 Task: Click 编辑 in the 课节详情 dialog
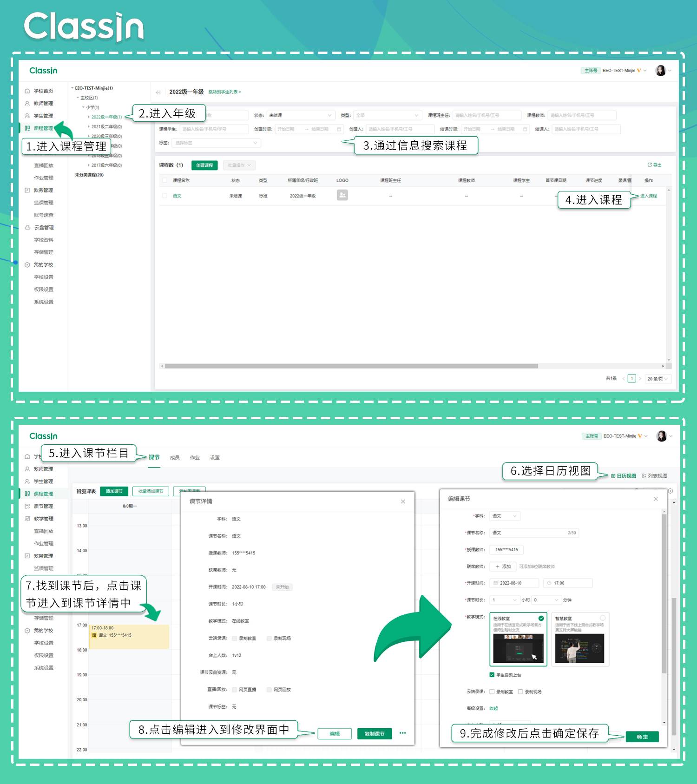(335, 734)
